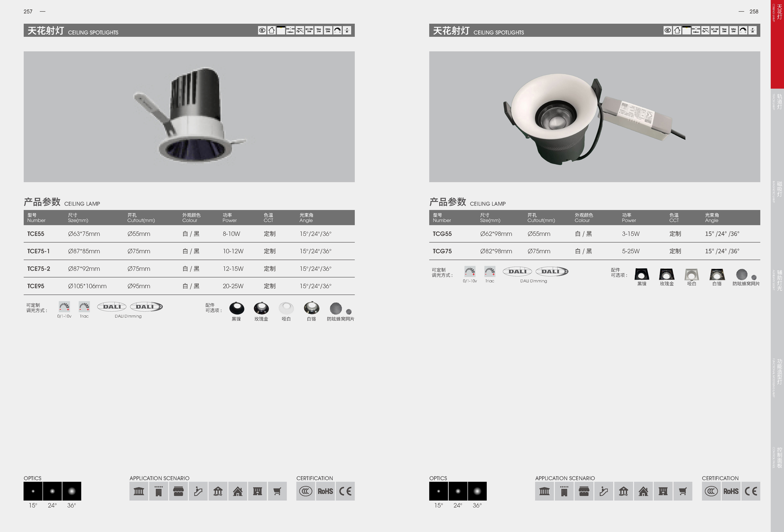Viewport: 784px width, 532px height.
Task: Switch to the 控制面板 control panel tab
Action: pos(778,457)
